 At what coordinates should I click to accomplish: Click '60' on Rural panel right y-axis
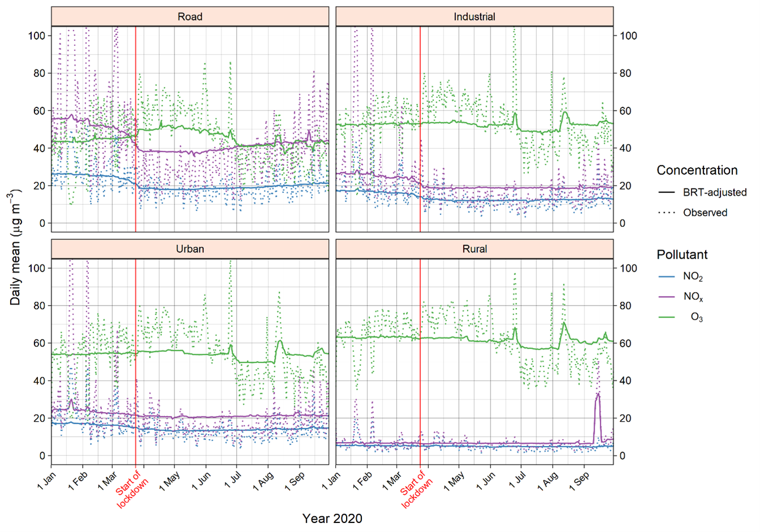tap(626, 343)
